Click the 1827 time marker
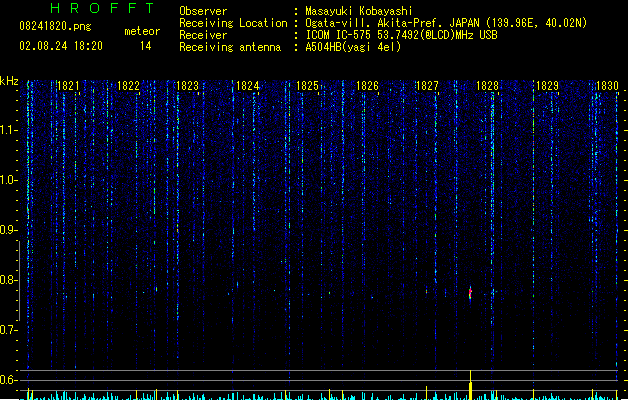Screen dimensions: 629x400 pos(427,86)
